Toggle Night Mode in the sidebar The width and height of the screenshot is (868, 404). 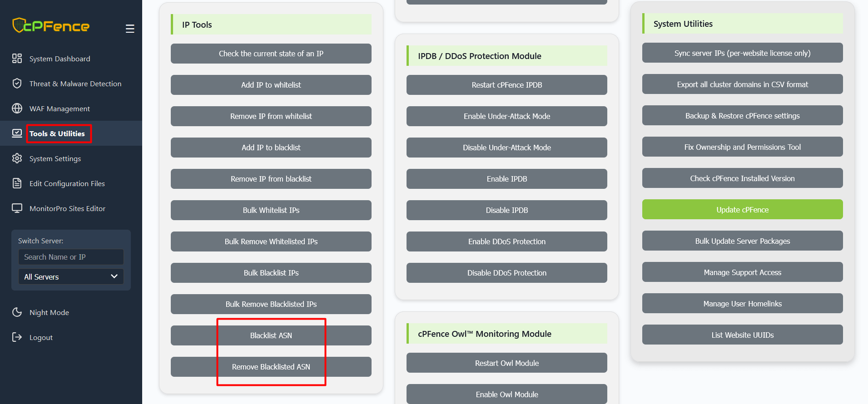[49, 312]
